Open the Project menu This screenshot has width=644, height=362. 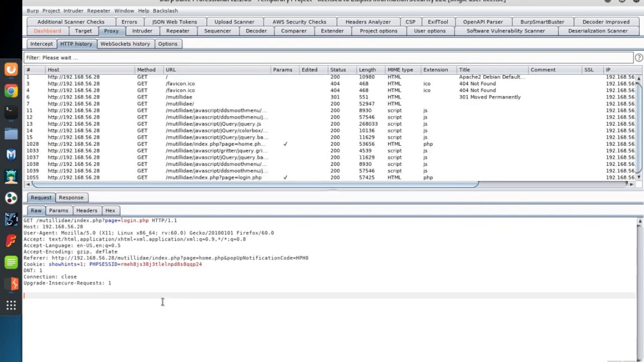[51, 11]
